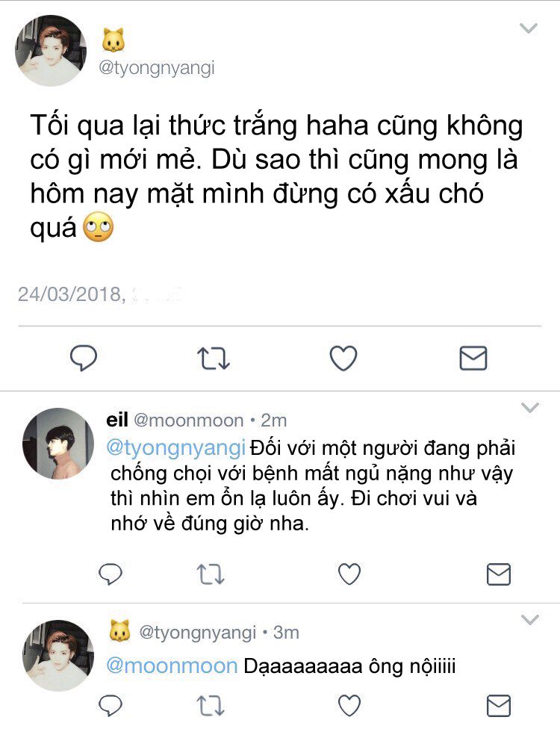Screen dimensions: 560x729
Task: Retweet the bottom tyongnyangi reply
Action: coord(211,706)
